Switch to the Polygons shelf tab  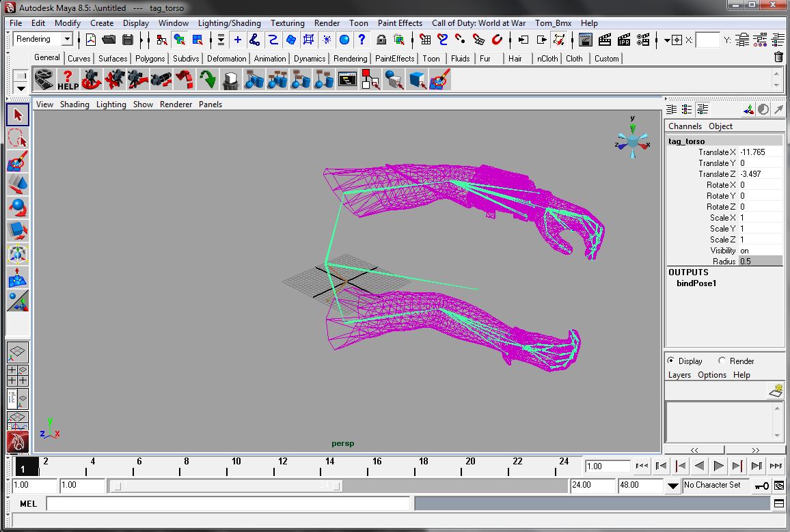coord(150,58)
